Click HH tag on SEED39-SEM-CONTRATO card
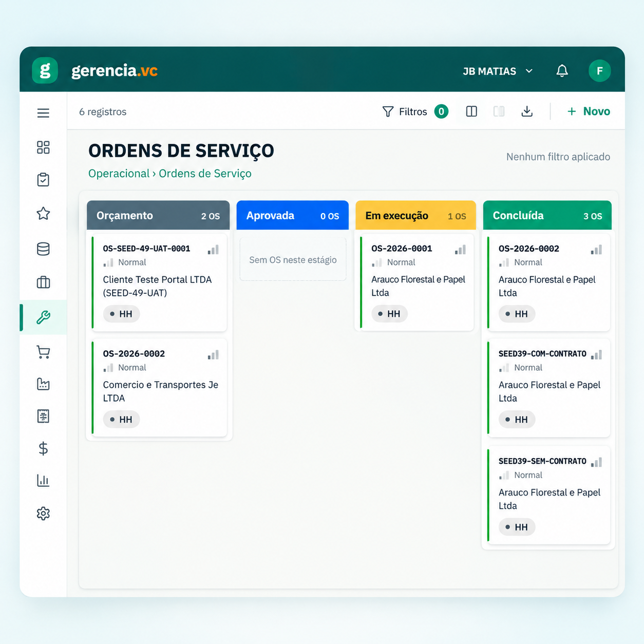 tap(517, 527)
